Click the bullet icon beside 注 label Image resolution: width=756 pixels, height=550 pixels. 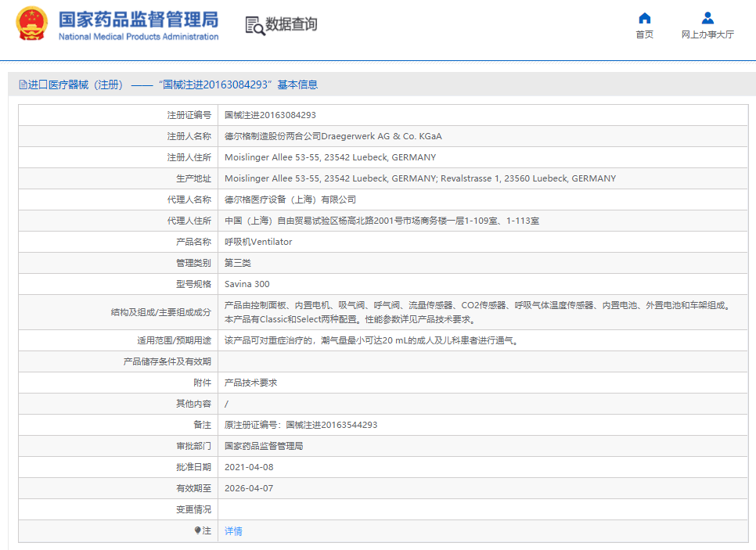tap(198, 530)
